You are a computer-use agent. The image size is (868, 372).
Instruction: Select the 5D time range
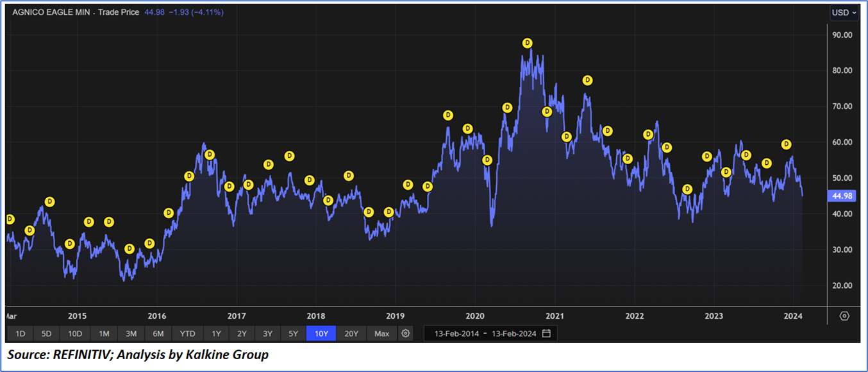46,334
